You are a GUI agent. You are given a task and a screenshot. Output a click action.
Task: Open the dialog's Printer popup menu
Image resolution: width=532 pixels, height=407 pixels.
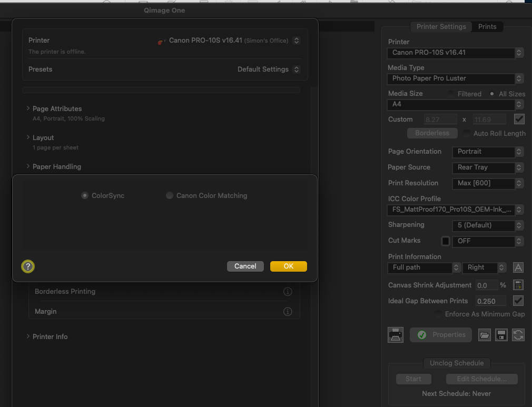pyautogui.click(x=297, y=41)
